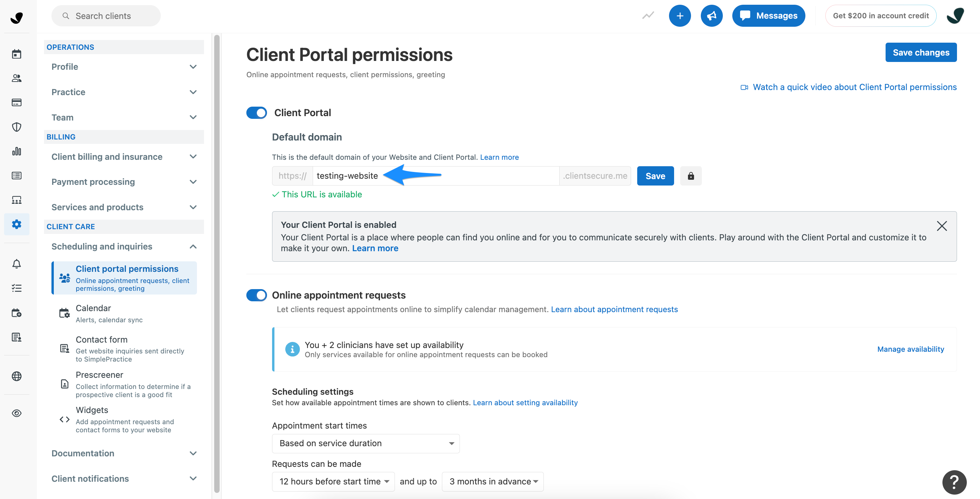The width and height of the screenshot is (980, 499).
Task: Open the Calendar icon in the sidebar
Action: (x=17, y=54)
